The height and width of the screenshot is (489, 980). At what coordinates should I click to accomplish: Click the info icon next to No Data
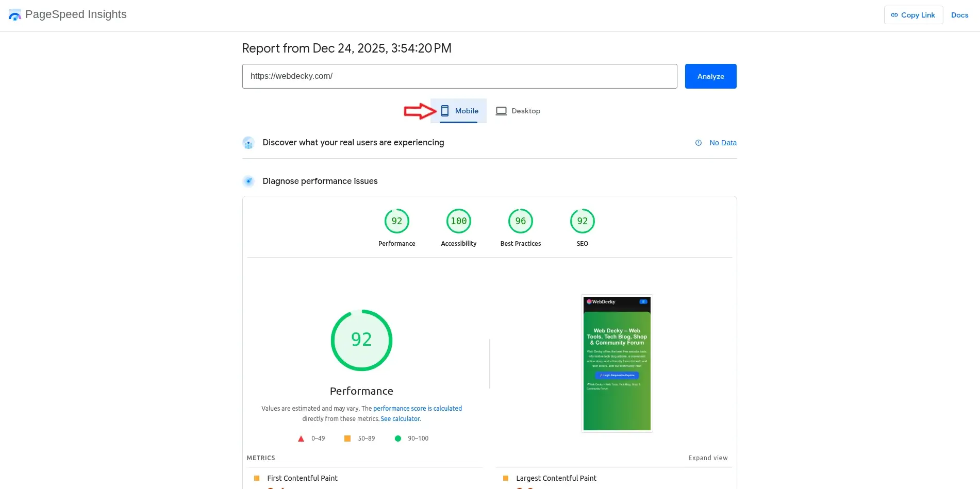pos(699,143)
